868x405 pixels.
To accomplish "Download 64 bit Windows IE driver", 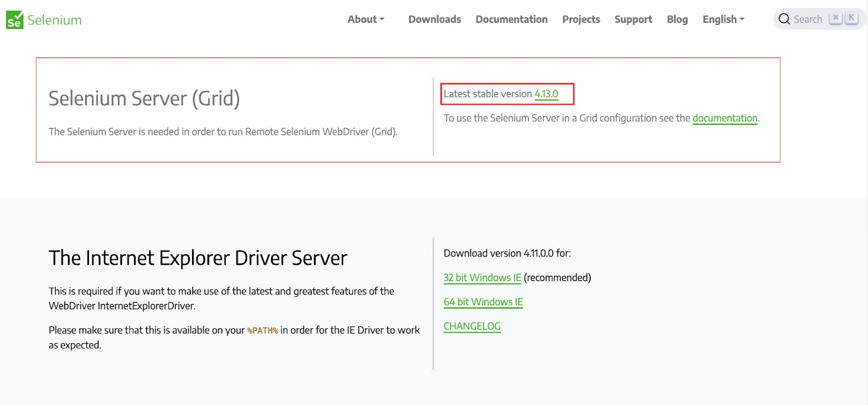I will point(483,302).
